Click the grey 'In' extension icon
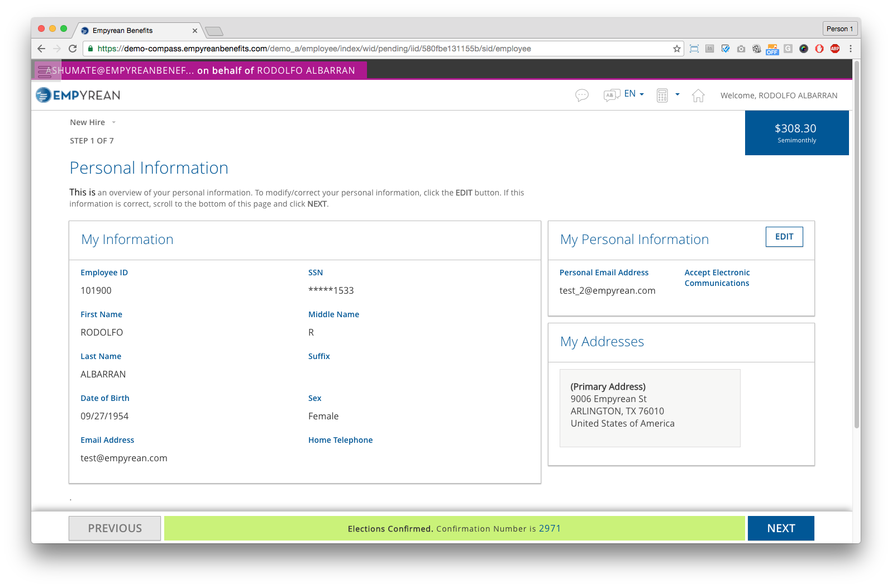The image size is (892, 588). tap(709, 49)
